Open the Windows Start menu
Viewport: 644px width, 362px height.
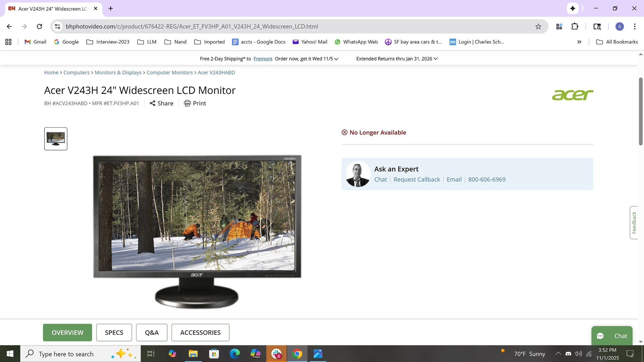point(10,354)
